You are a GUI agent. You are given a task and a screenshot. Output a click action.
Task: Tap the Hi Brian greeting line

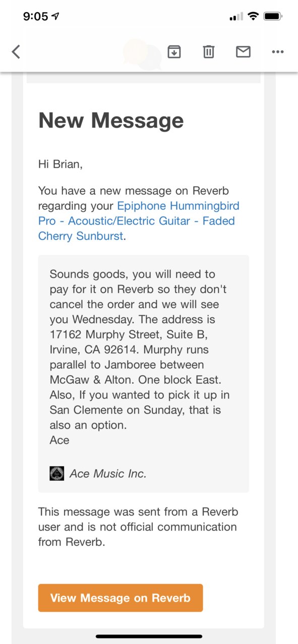(61, 164)
